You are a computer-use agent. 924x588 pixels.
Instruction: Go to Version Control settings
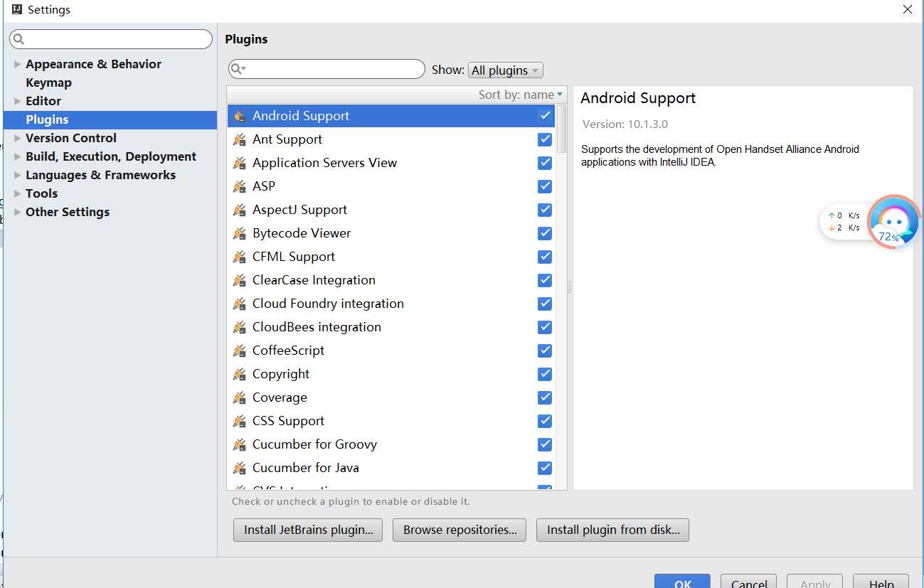coord(71,138)
